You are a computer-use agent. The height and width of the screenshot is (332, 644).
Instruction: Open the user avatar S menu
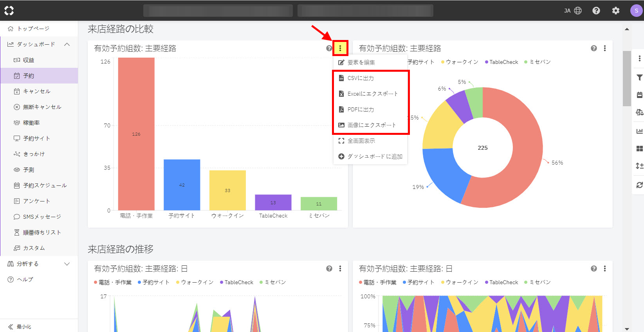(636, 11)
